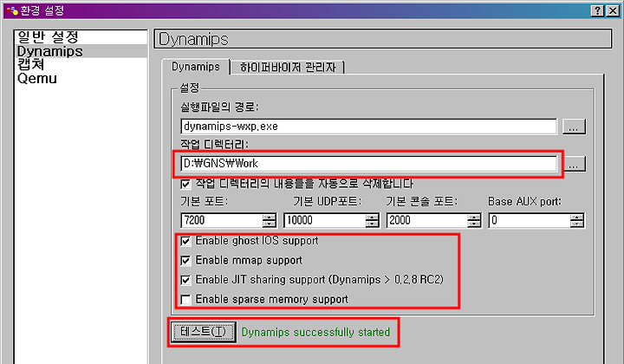
Task: Click the 기본 포트 label
Action: coord(205,202)
